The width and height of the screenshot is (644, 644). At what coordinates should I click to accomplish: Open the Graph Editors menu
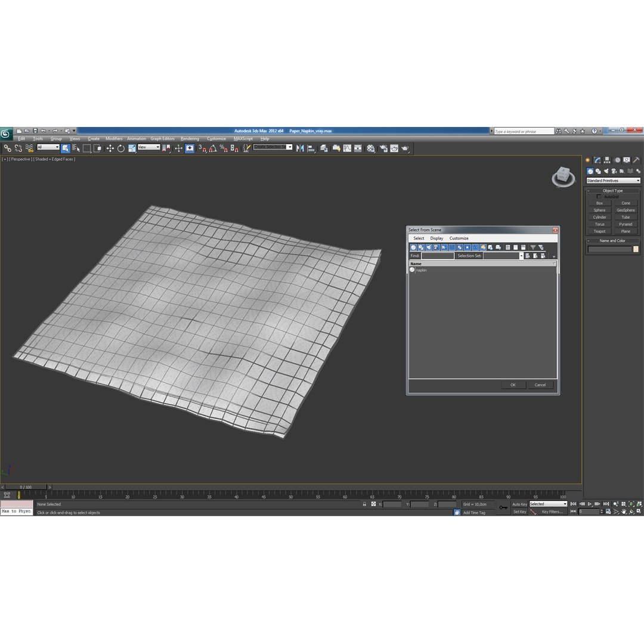coord(162,139)
